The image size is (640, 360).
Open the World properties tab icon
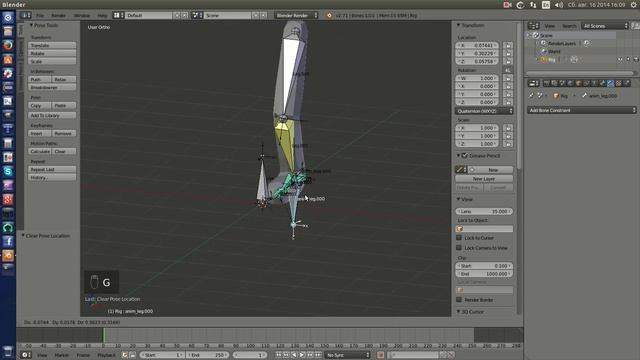tap(571, 83)
